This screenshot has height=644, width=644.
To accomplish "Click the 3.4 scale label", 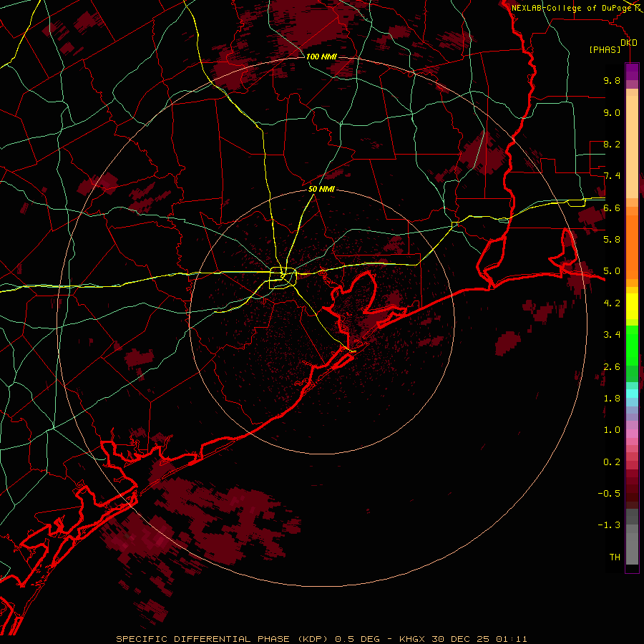I will [x=612, y=335].
